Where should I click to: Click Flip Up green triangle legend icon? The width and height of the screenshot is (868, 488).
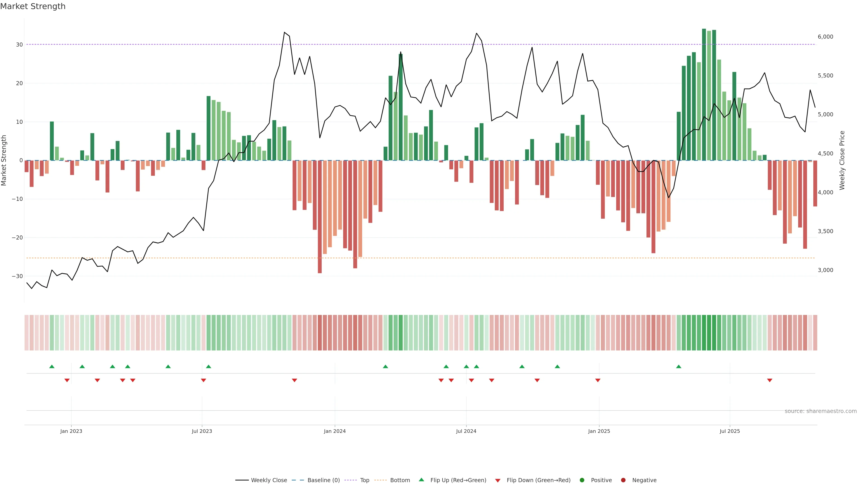pos(421,480)
